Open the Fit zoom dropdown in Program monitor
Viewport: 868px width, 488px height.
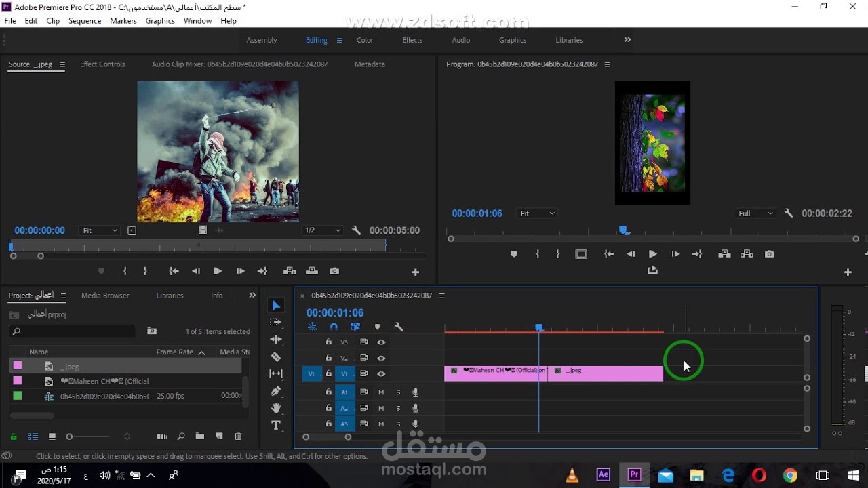tap(536, 213)
